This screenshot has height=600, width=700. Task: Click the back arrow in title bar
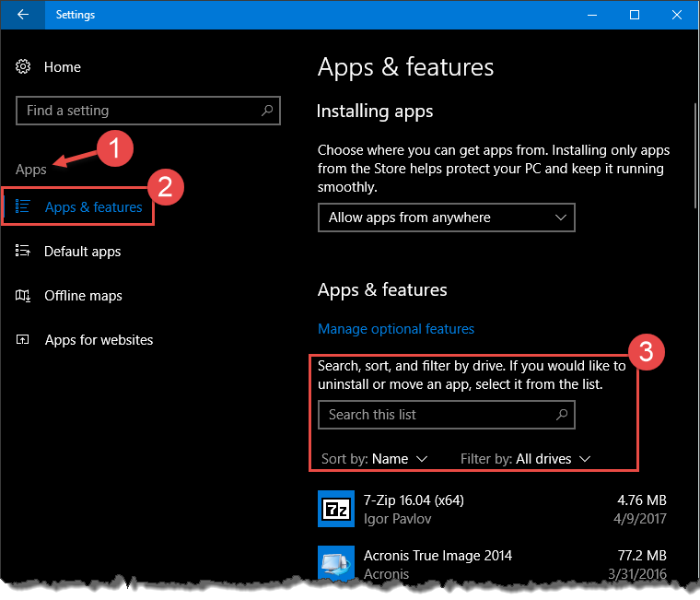(23, 15)
